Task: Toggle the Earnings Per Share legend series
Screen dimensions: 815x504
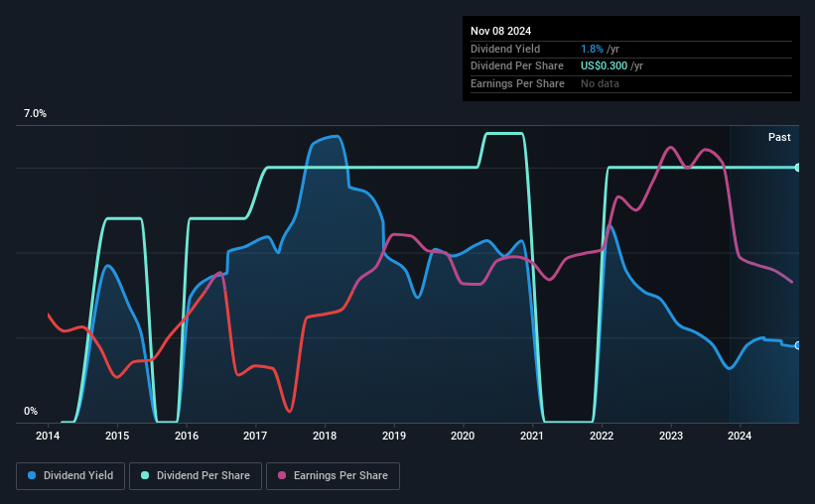Action: click(x=334, y=476)
